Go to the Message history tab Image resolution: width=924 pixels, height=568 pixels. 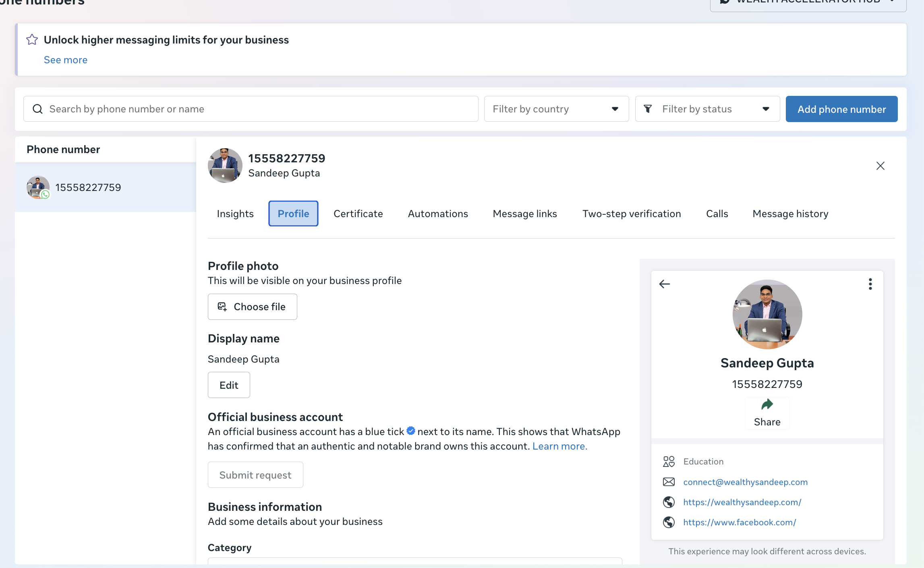790,214
